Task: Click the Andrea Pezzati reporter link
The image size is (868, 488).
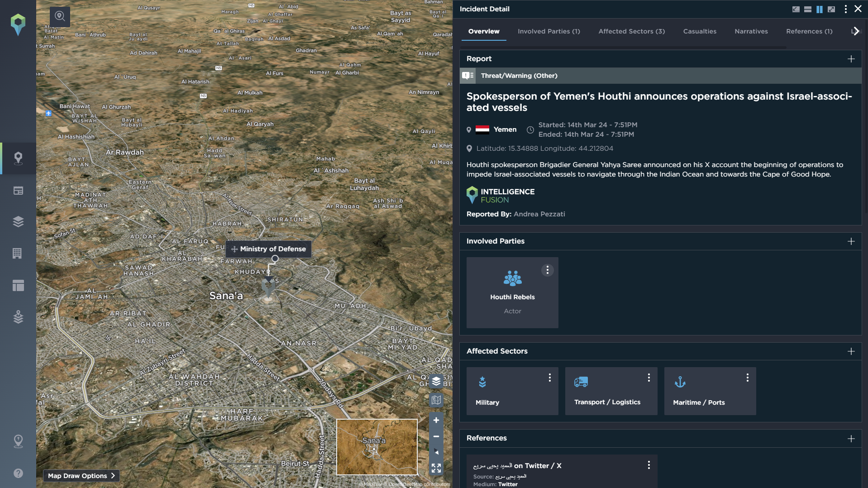Action: coord(539,214)
